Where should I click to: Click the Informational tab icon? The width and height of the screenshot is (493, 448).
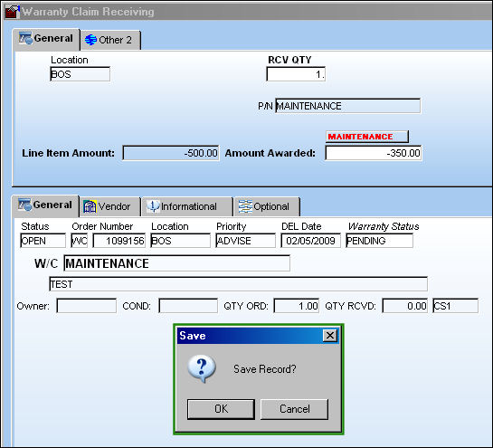click(x=153, y=206)
